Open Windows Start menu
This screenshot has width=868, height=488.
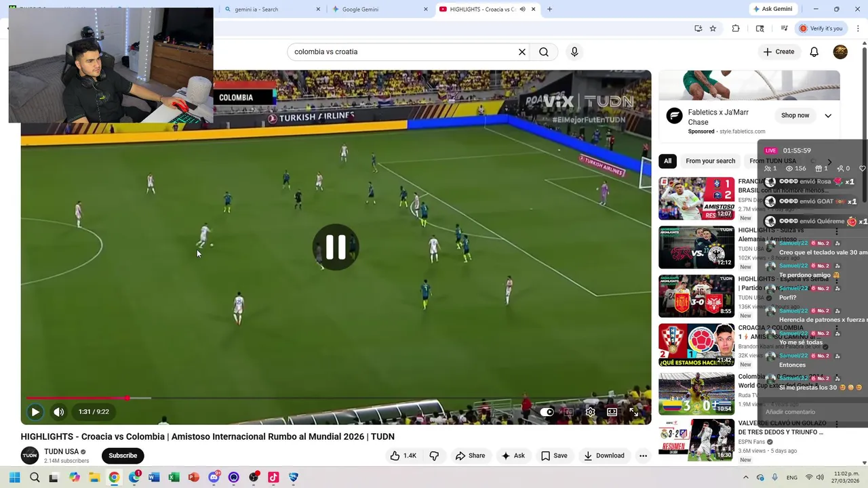14,477
